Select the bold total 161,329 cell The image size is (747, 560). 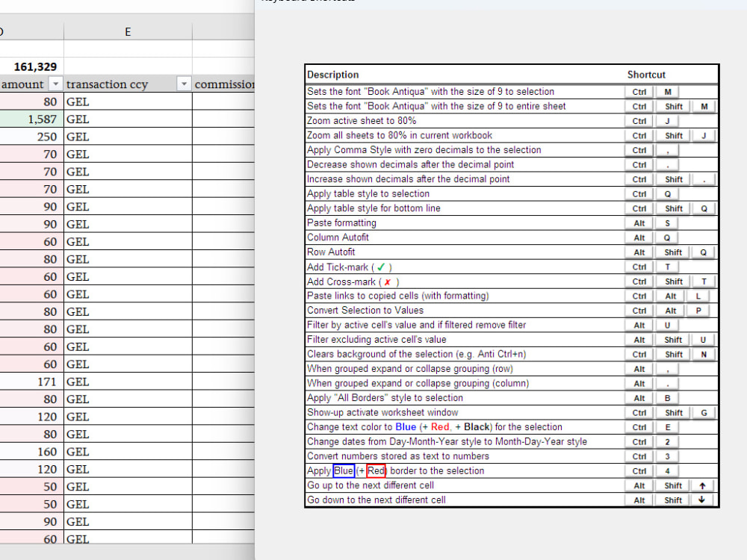click(31, 66)
